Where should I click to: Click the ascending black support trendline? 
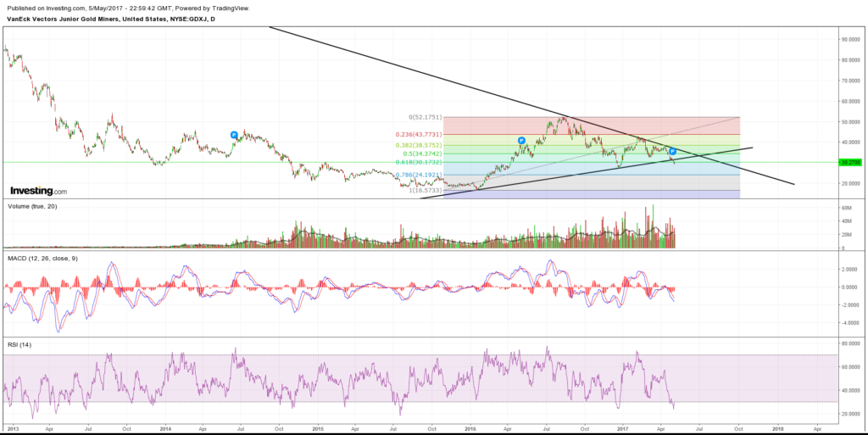[587, 172]
